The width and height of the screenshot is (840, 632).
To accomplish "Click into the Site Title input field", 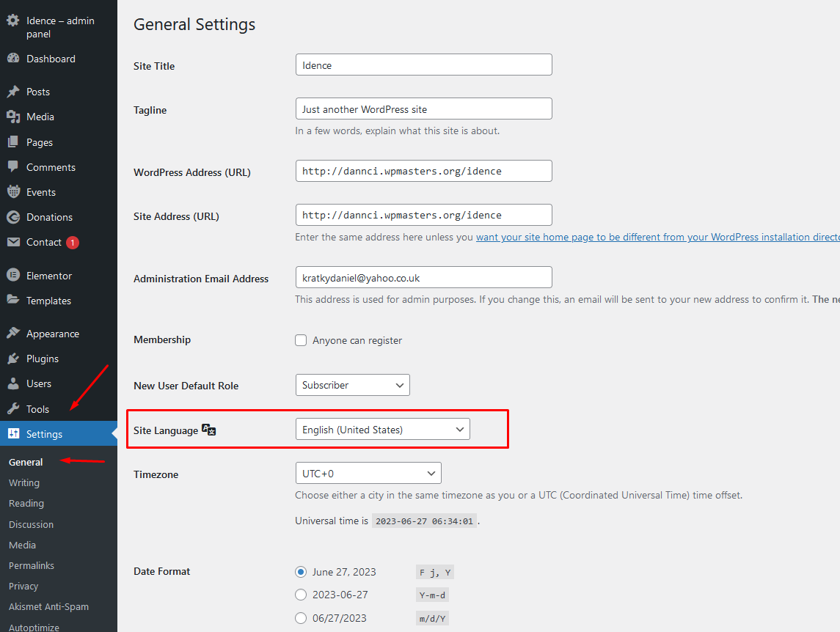I will pos(423,65).
